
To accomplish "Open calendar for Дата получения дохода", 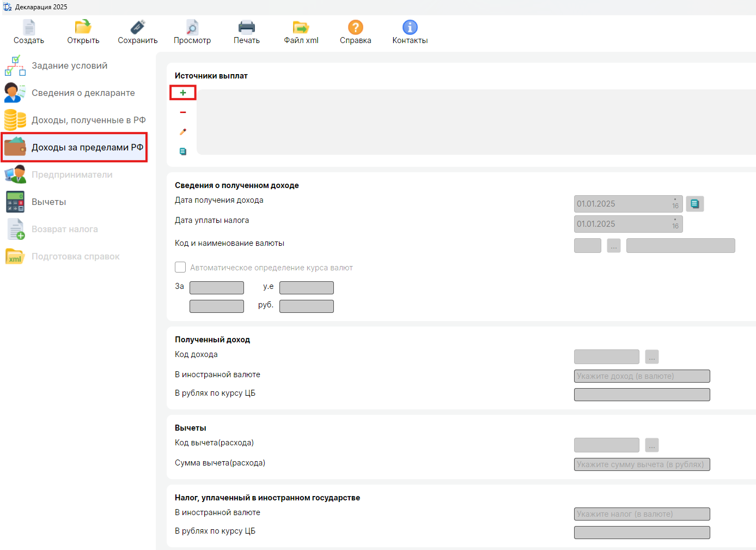I will (675, 204).
